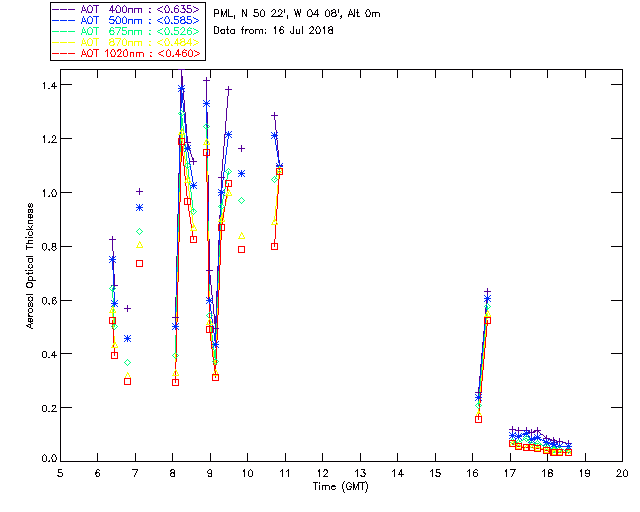Select the red square at 0.8 before hour 11

[x=274, y=246]
